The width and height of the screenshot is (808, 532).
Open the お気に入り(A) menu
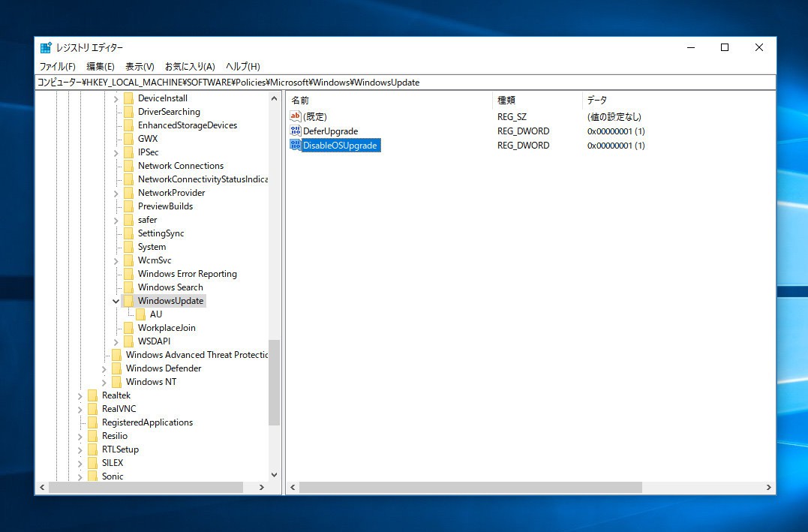coord(190,67)
